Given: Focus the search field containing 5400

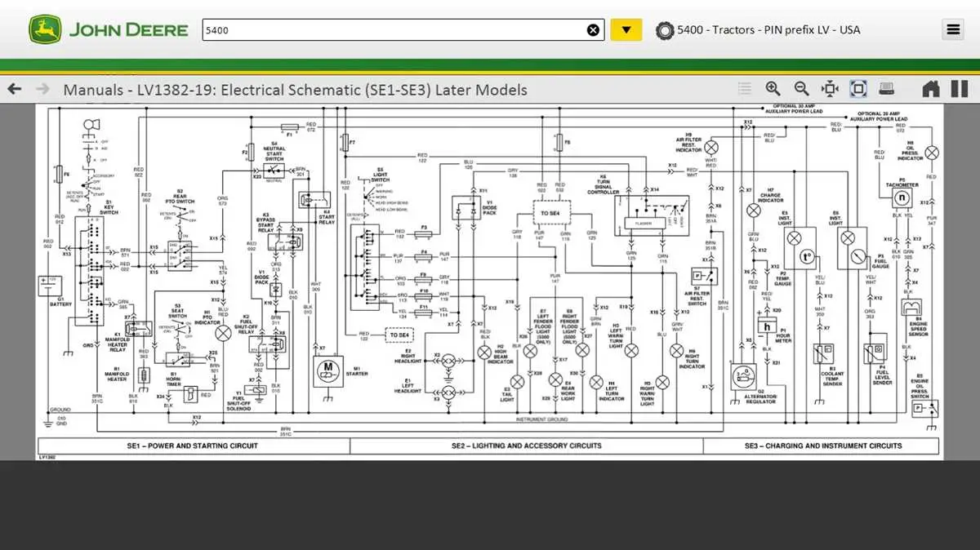Looking at the screenshot, I should coord(403,30).
